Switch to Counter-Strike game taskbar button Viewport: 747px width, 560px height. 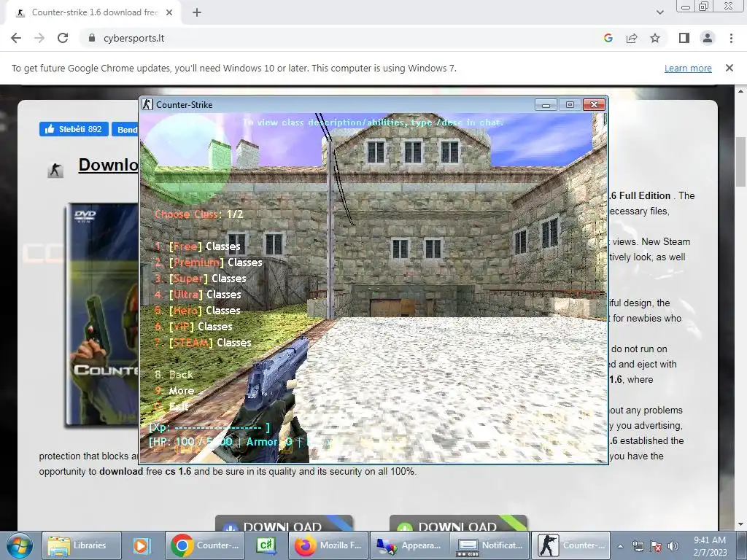(x=570, y=545)
